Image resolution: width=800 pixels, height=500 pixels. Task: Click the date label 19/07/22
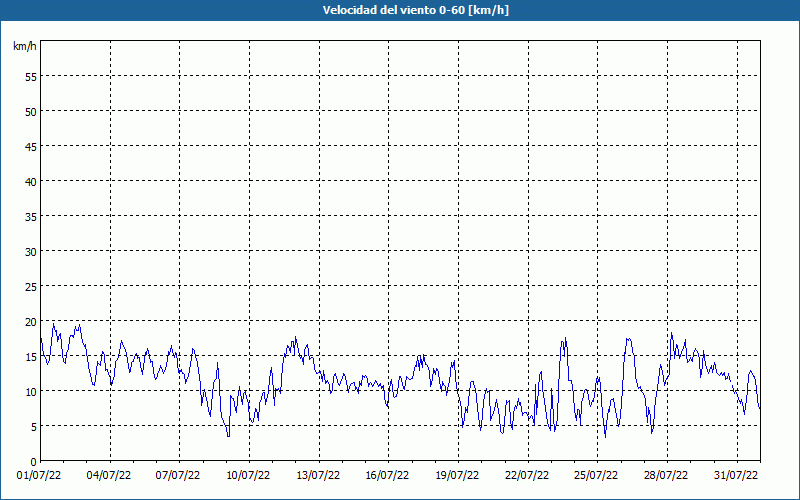click(457, 475)
